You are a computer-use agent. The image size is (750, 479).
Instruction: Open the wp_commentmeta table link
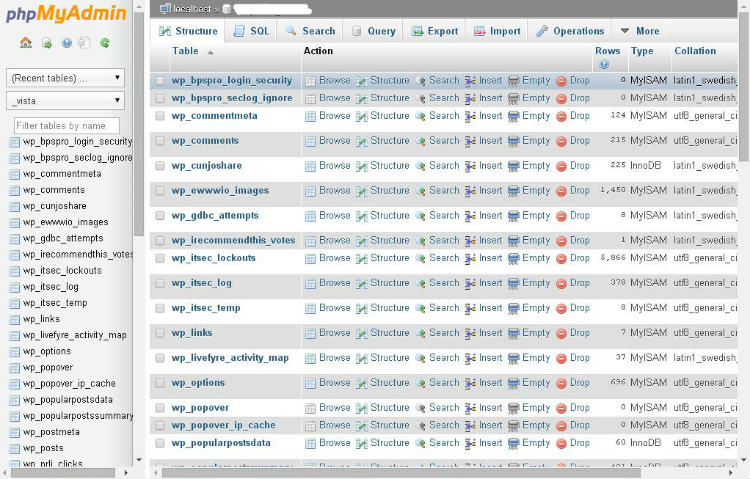point(214,116)
